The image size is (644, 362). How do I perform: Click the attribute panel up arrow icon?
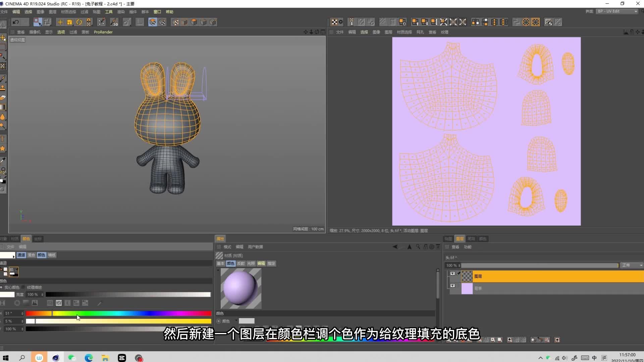pyautogui.click(x=410, y=247)
